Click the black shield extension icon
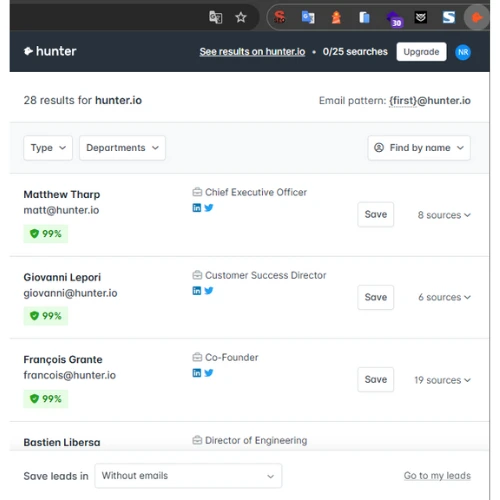500x500 pixels. (421, 17)
